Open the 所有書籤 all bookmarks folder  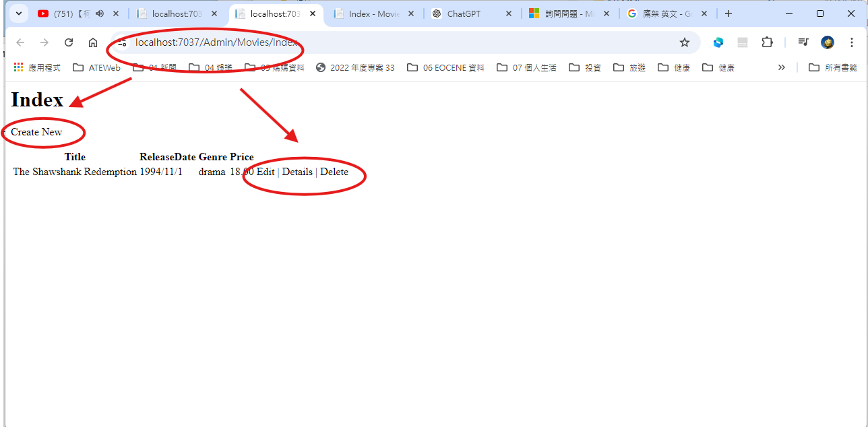point(833,67)
